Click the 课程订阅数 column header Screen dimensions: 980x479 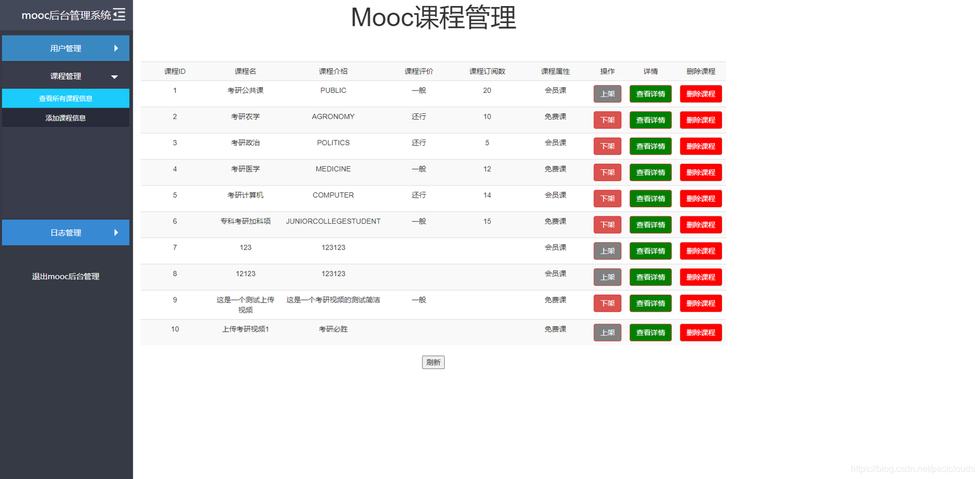487,72
